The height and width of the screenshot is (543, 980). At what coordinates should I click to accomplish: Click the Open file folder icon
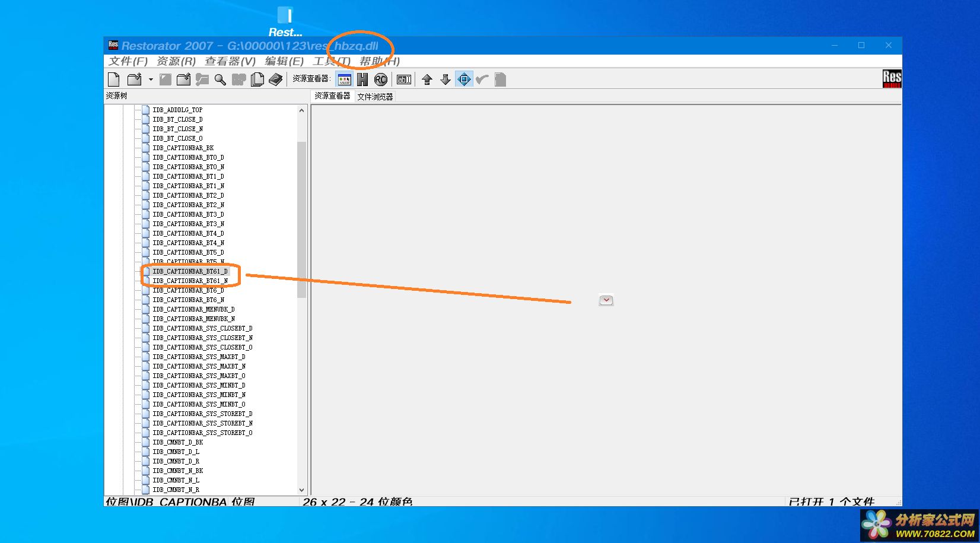pos(135,80)
